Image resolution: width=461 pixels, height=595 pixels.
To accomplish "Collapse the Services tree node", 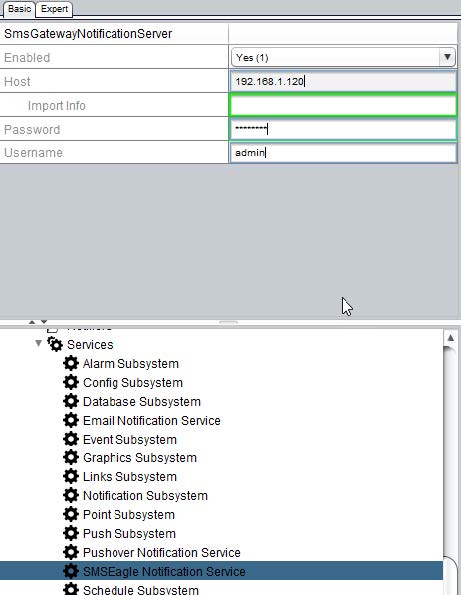I will click(38, 343).
